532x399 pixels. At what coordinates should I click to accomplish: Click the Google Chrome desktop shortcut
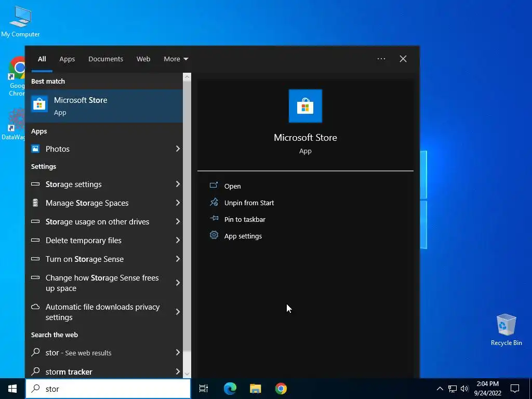pyautogui.click(x=16, y=76)
